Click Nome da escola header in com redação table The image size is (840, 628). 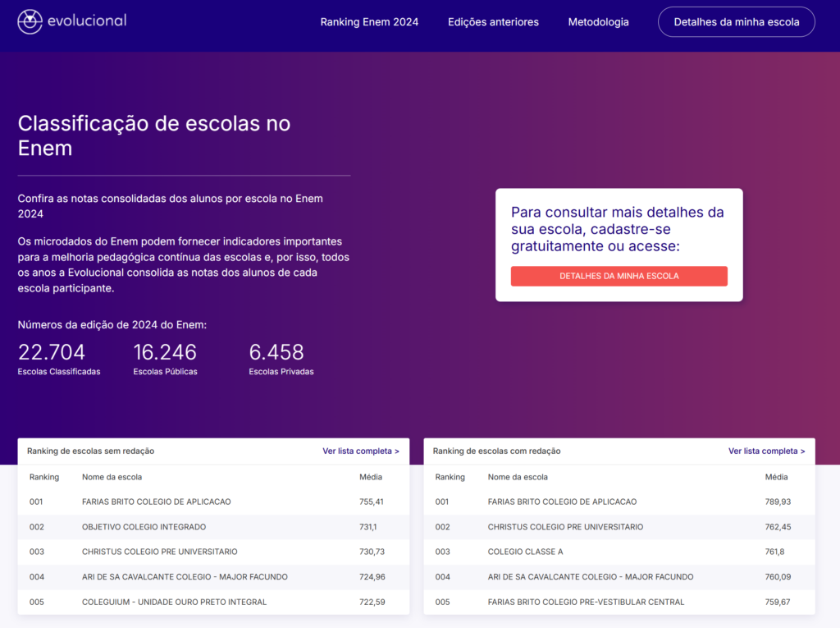(518, 477)
